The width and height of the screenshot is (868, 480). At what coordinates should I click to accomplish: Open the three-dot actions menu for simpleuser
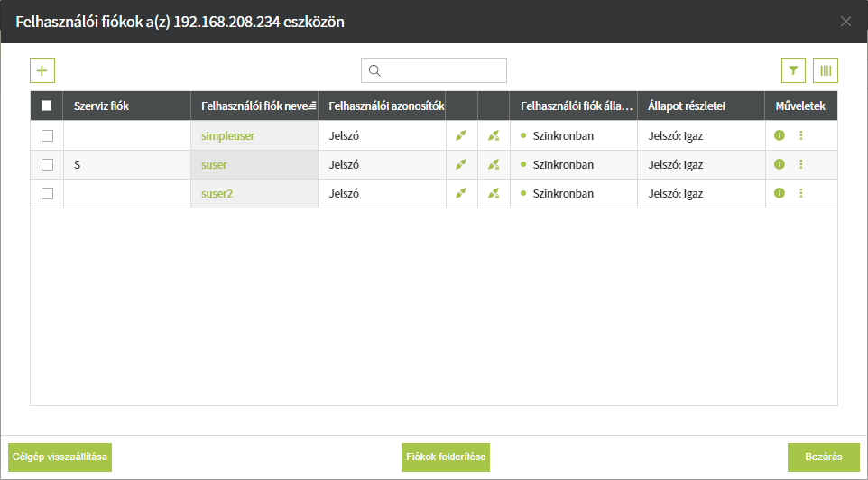pyautogui.click(x=800, y=135)
